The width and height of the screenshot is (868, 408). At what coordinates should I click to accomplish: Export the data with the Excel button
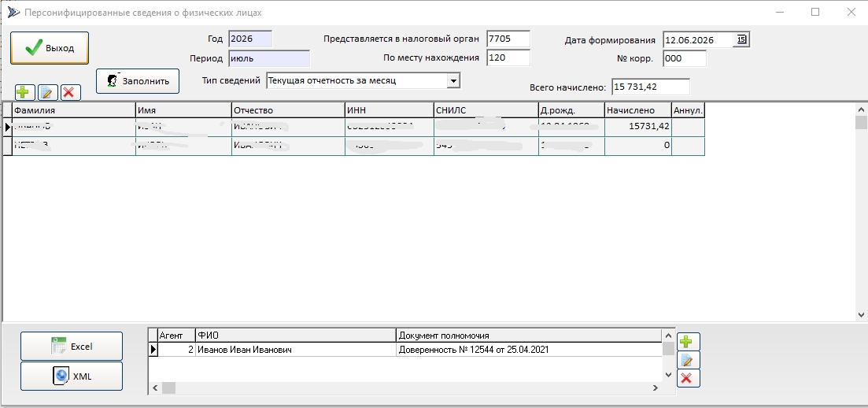[72, 347]
